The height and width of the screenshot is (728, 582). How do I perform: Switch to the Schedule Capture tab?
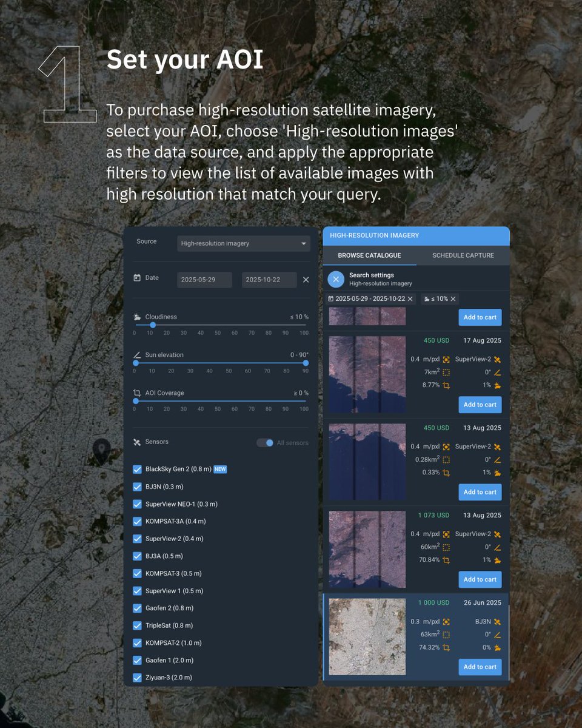pos(463,255)
